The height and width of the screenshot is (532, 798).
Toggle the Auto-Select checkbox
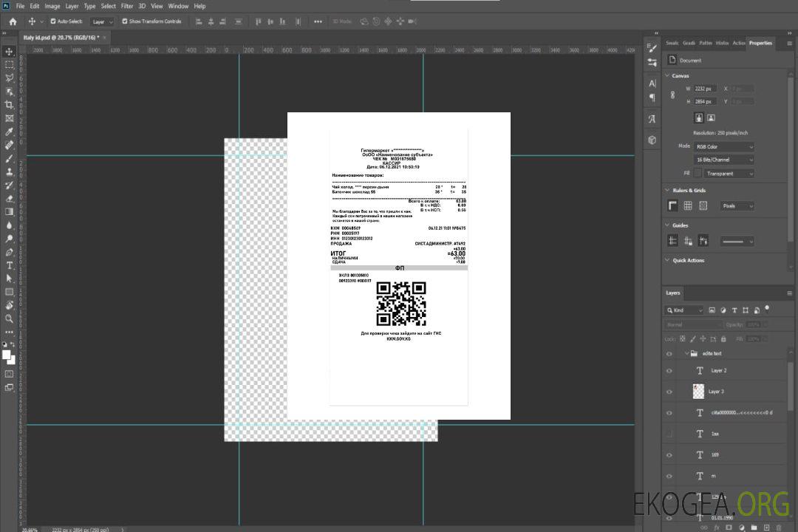pos(52,21)
